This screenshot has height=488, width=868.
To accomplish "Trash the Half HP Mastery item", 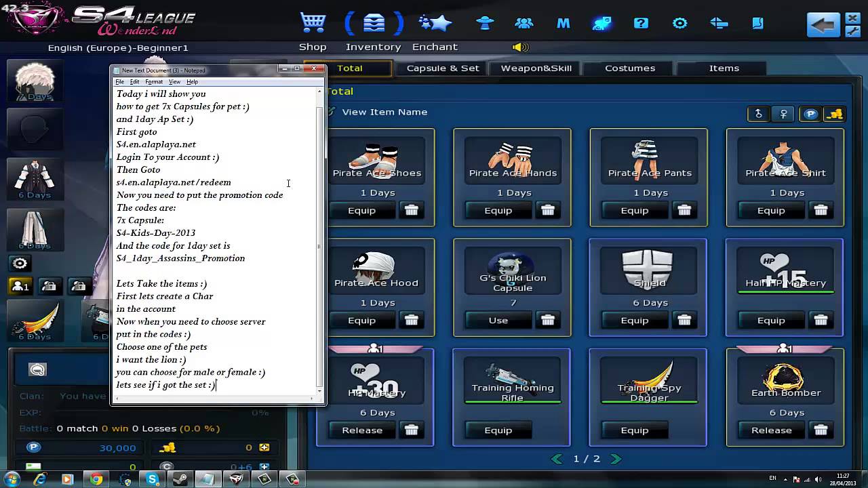I will (x=821, y=320).
